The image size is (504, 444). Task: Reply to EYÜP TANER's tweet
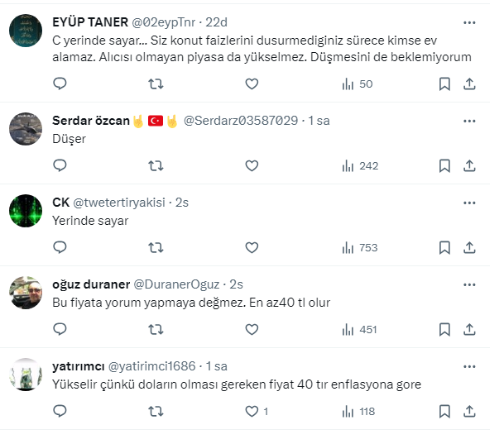click(x=60, y=84)
